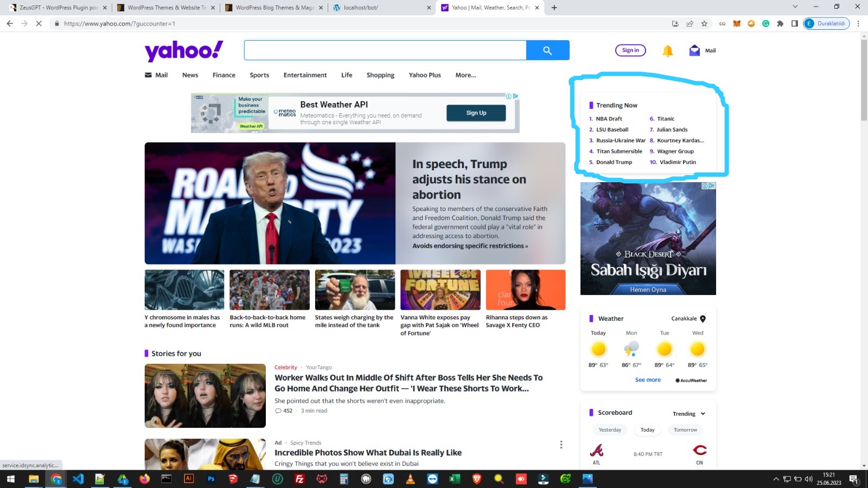The height and width of the screenshot is (488, 868).
Task: Open the Windows notification center
Action: click(853, 479)
